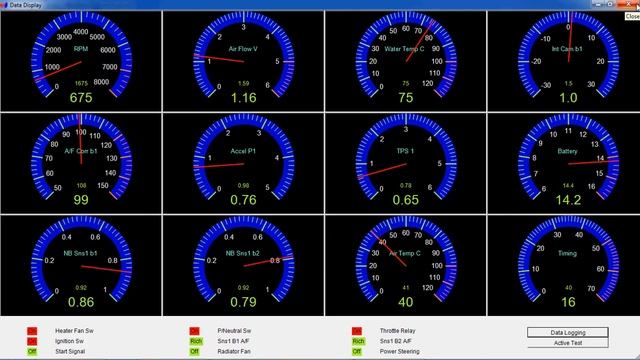Click the red Heater Fan Sw indicator

(32, 331)
